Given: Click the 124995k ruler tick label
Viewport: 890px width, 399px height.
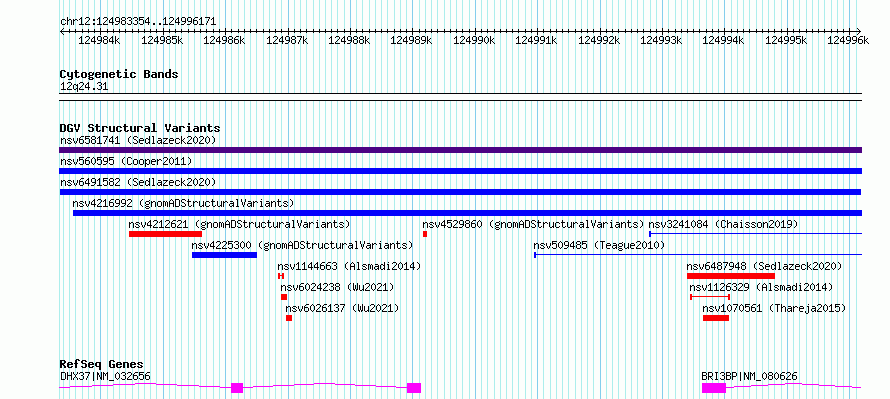Looking at the screenshot, I should 786,41.
